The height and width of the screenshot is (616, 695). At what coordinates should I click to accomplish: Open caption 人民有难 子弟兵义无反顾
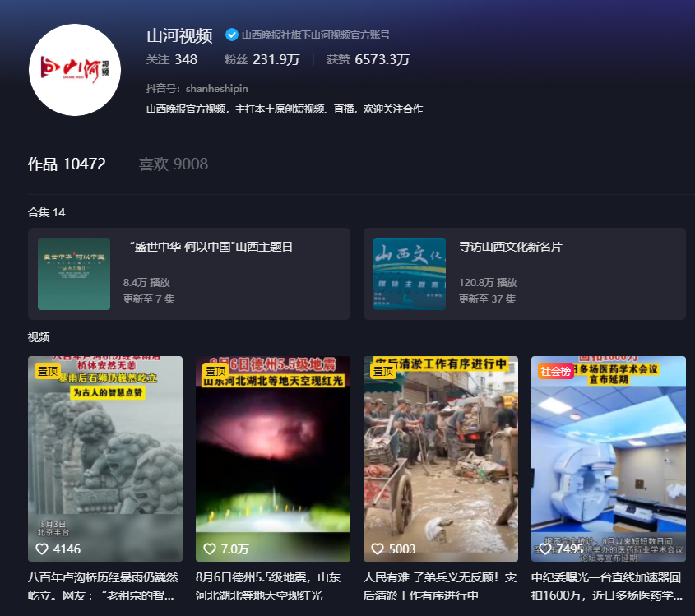(x=440, y=586)
